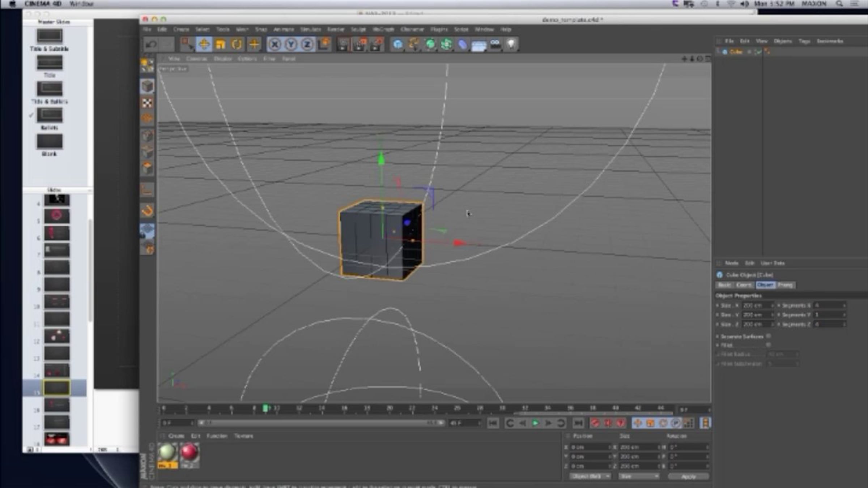Open the Material Manager Create menu
The height and width of the screenshot is (488, 868).
pyautogui.click(x=176, y=436)
